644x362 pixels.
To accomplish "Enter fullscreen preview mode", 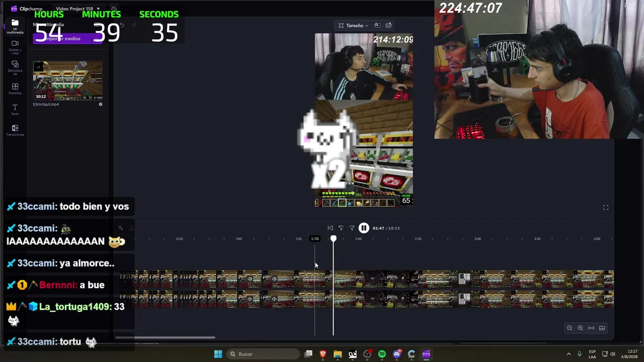I will point(606,208).
